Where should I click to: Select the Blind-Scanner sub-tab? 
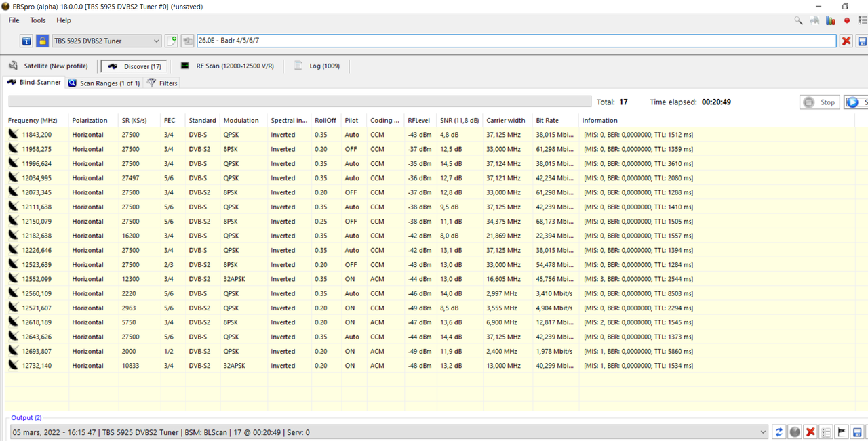pyautogui.click(x=34, y=83)
